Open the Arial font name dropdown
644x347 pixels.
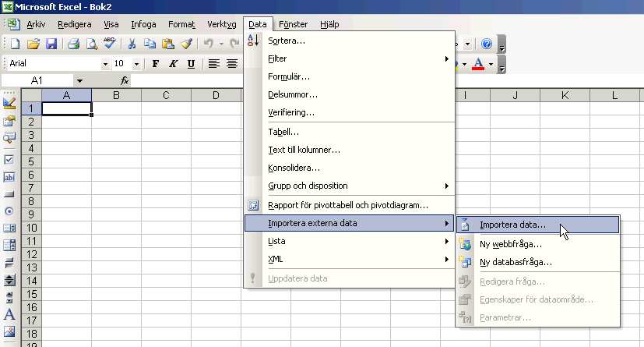click(x=105, y=64)
